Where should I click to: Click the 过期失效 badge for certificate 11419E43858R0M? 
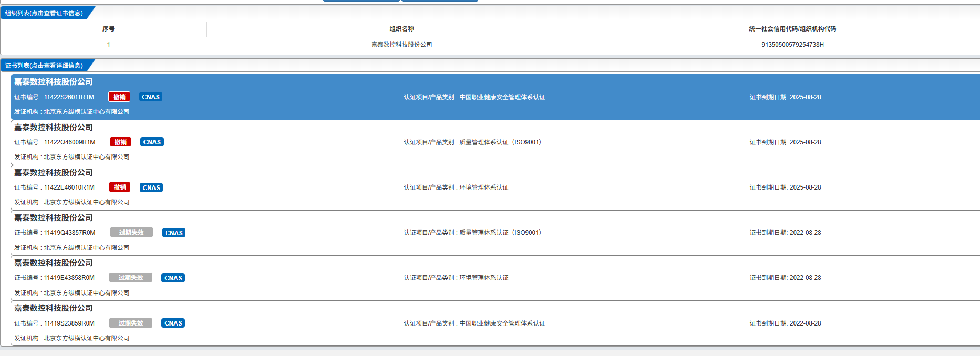[131, 278]
